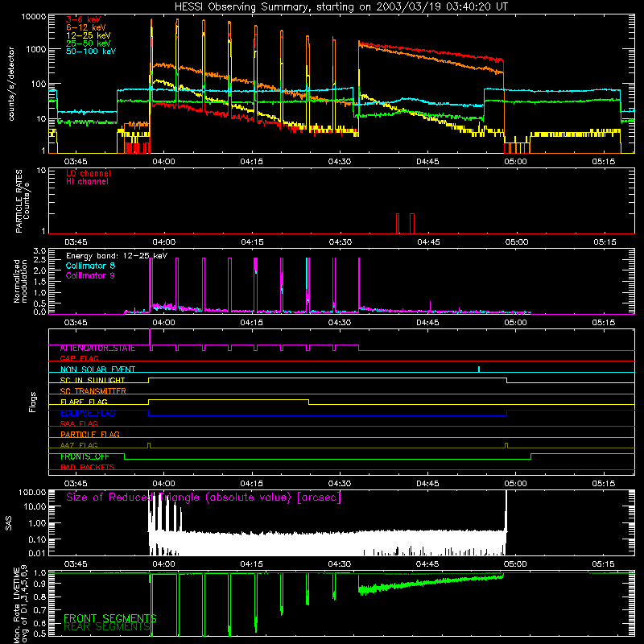
Task: Select the yellow '12-25 keV' legend label
Action: tap(89, 35)
